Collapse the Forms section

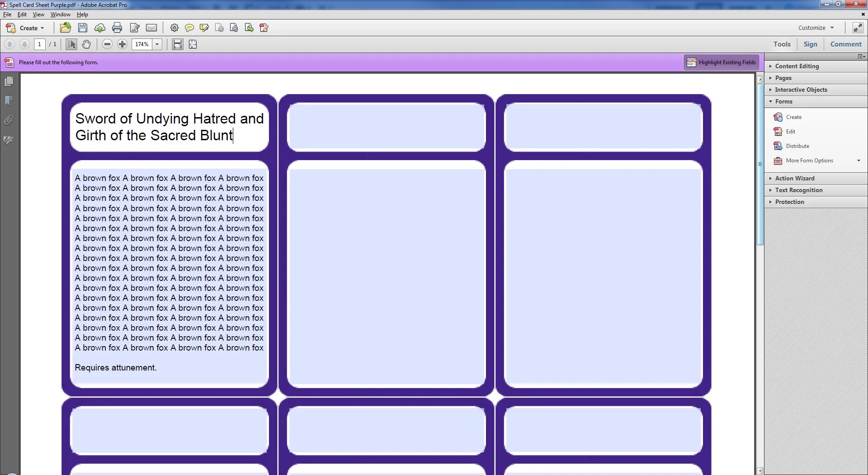[x=816, y=101]
